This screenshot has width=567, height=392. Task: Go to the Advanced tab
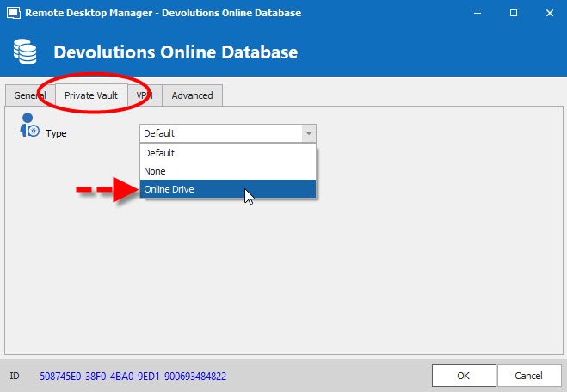tap(192, 95)
